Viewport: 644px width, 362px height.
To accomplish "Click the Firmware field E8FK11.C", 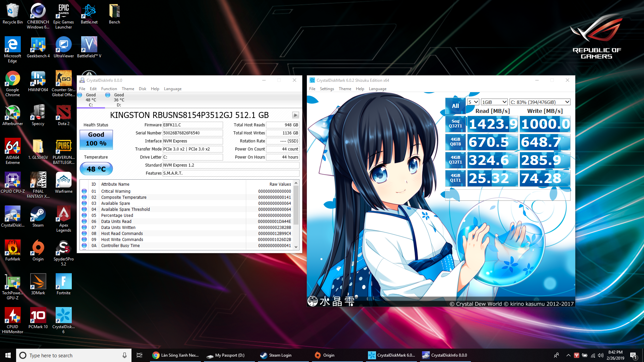I will point(193,125).
